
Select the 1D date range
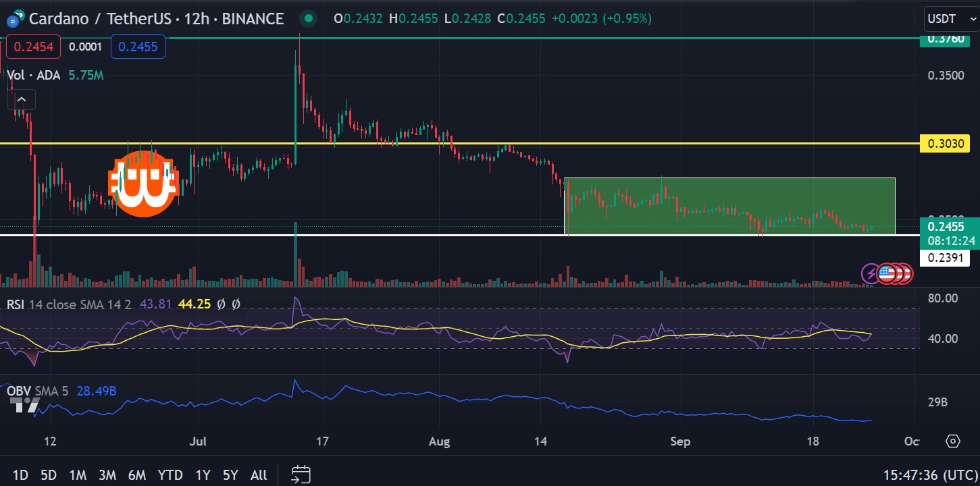pos(20,475)
